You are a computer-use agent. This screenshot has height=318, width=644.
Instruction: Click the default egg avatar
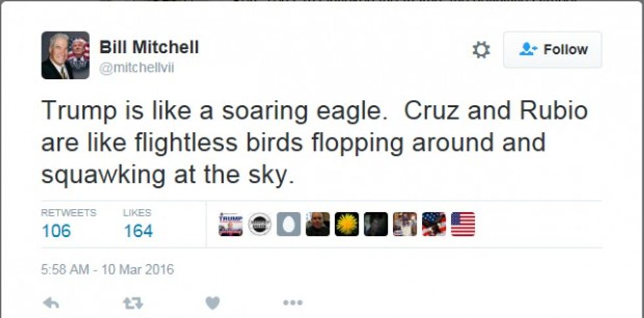[288, 224]
